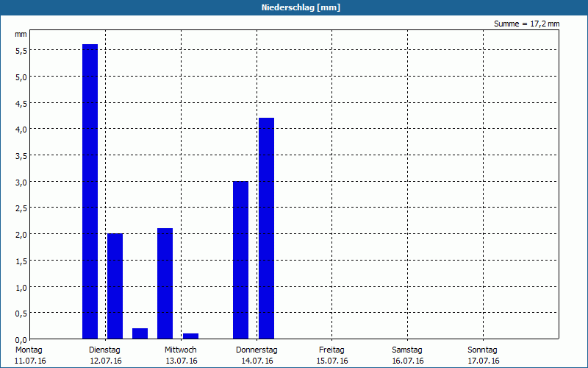Click the Dienstag axis label

104,350
